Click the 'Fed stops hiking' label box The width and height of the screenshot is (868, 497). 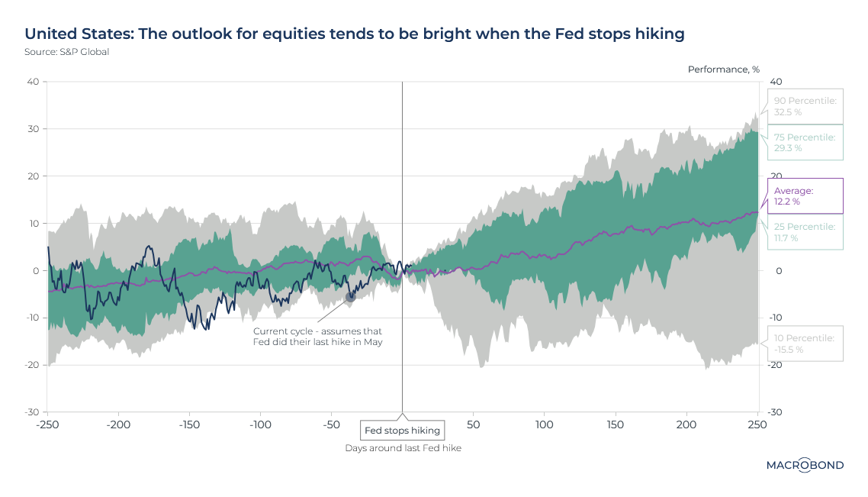(x=402, y=431)
